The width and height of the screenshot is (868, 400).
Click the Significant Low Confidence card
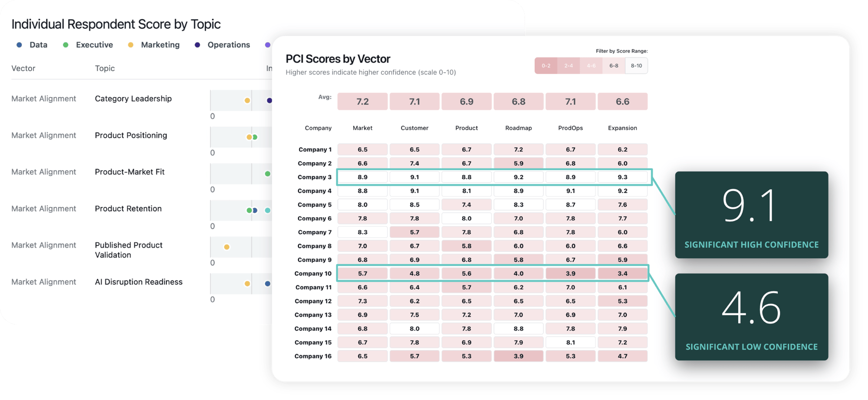tap(751, 317)
